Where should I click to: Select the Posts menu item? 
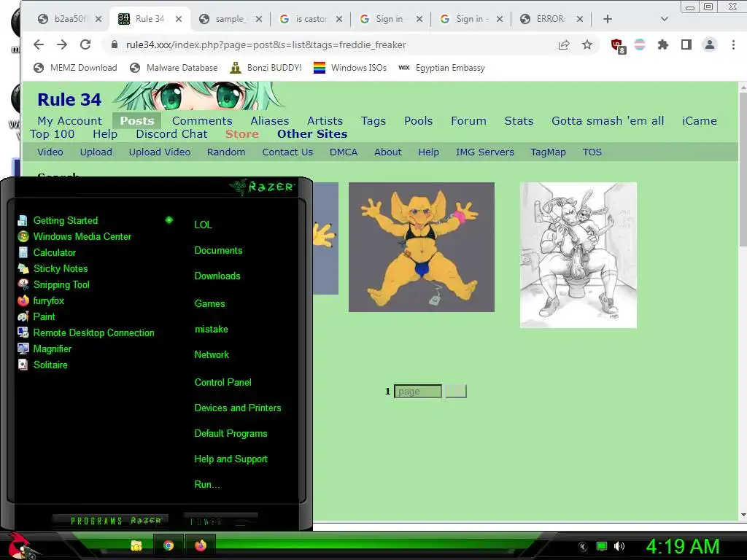tap(136, 120)
